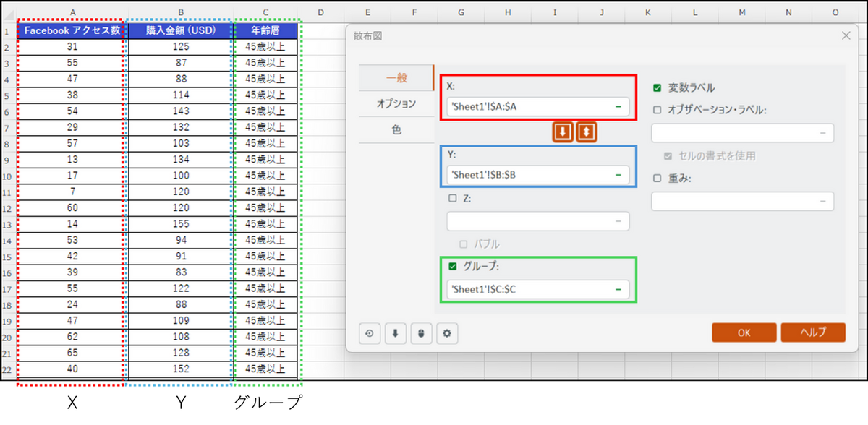Uncheck the グループ checkbox
The height and width of the screenshot is (425, 868).
453,267
